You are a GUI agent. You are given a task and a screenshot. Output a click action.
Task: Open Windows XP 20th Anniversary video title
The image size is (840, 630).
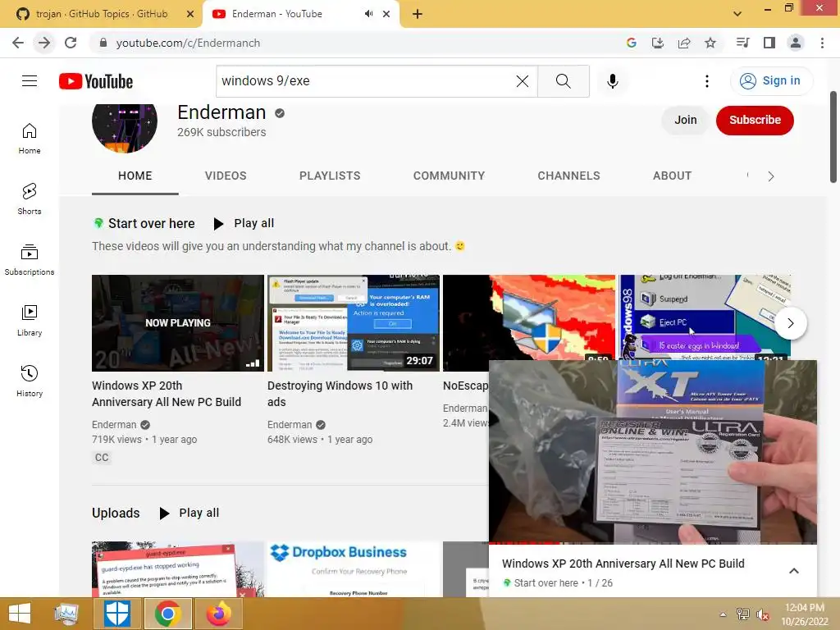tap(167, 394)
